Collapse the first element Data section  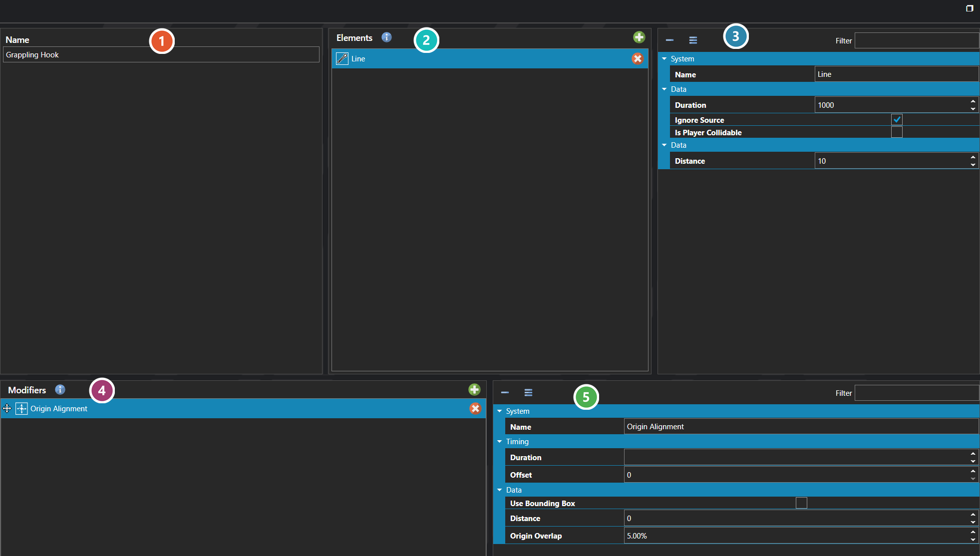tap(664, 89)
